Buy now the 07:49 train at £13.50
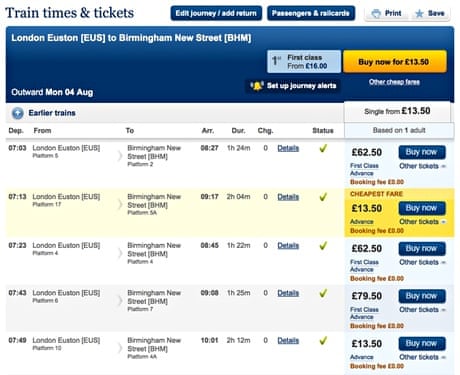Image resolution: width=460 pixels, height=375 pixels. click(x=422, y=344)
